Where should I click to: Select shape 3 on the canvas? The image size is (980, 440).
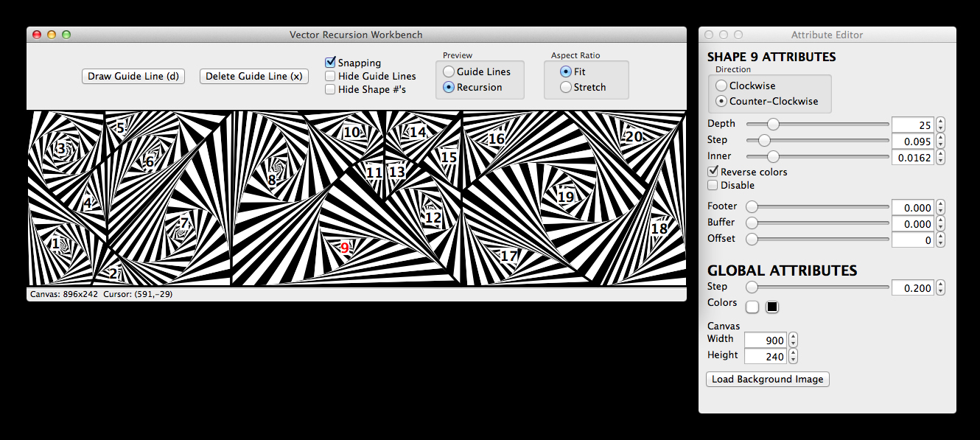click(x=60, y=149)
